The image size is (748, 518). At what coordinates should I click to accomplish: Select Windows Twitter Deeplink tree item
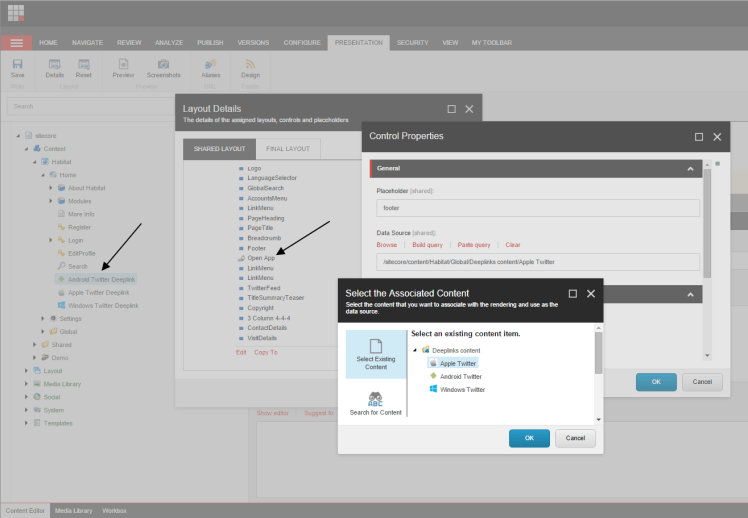point(98,305)
